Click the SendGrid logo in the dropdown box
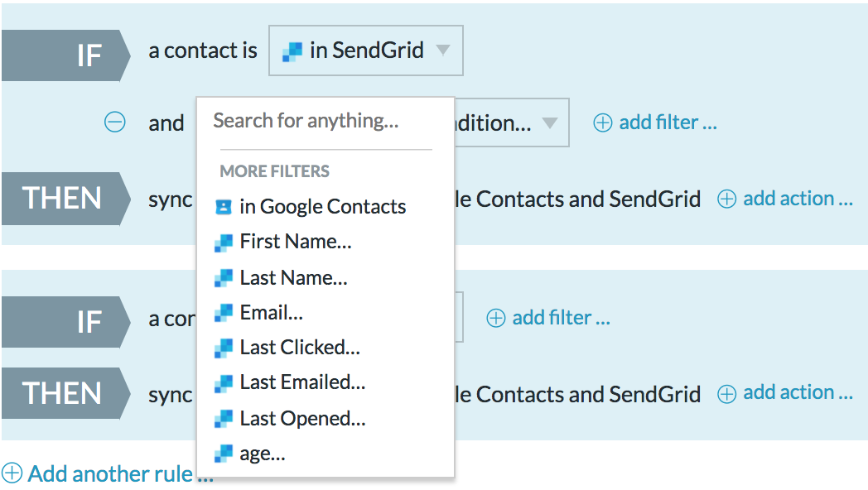The height and width of the screenshot is (490, 868). [x=292, y=52]
